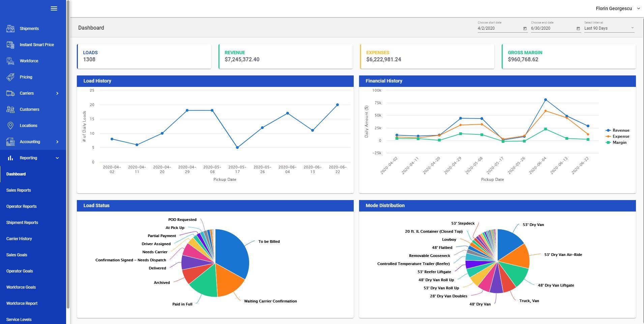
Task: Click the Pricing tag icon
Action: 10,77
